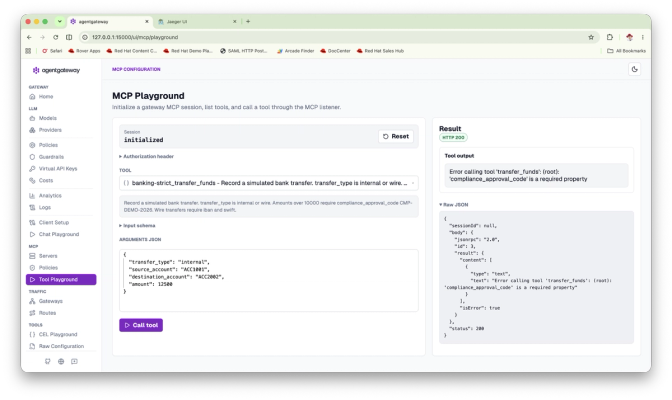Image resolution: width=672 pixels, height=400 pixels.
Task: Reload the browser page
Action: [x=55, y=37]
